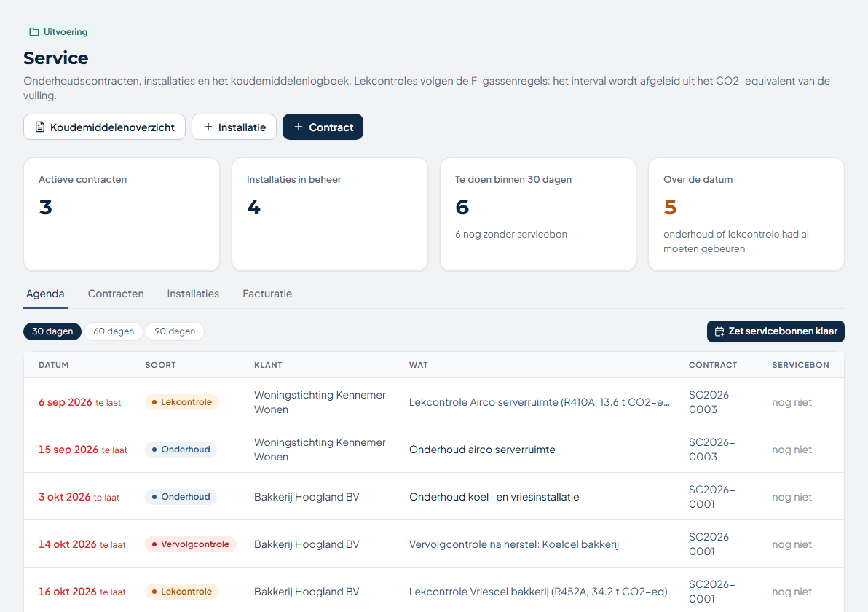Click the Onderhoud badge in 3 okt row
Screen dimensions: 868x612
181,497
